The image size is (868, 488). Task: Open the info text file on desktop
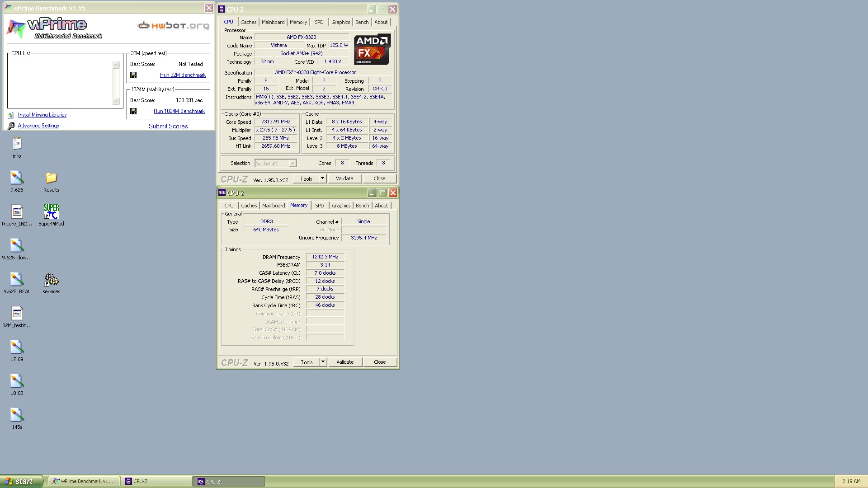click(x=17, y=144)
